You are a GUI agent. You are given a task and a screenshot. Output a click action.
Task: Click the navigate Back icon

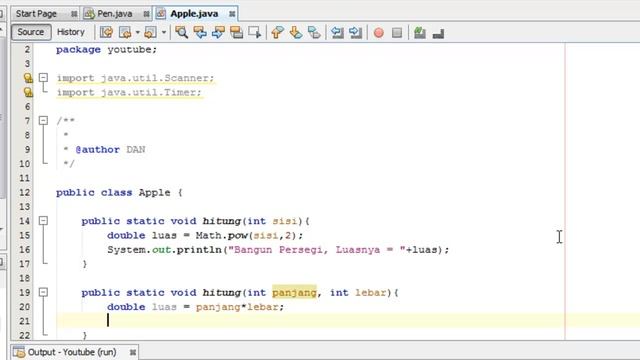pos(125,32)
